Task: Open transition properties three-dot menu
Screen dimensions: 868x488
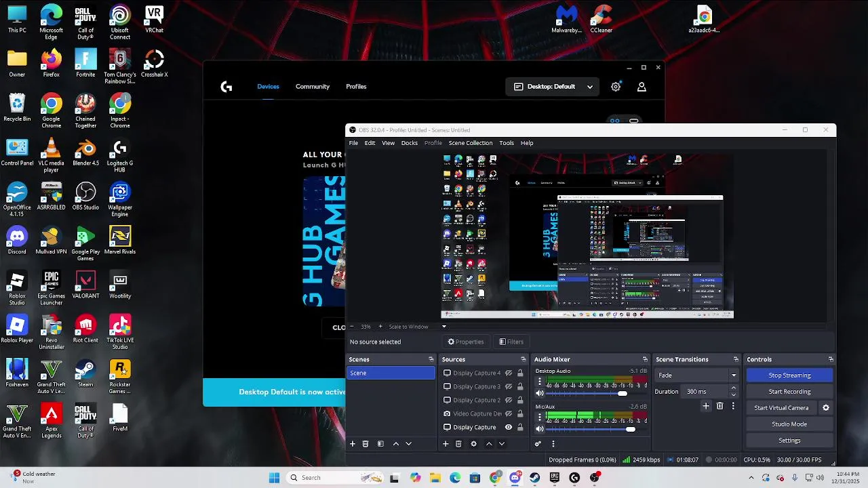Action: [733, 406]
